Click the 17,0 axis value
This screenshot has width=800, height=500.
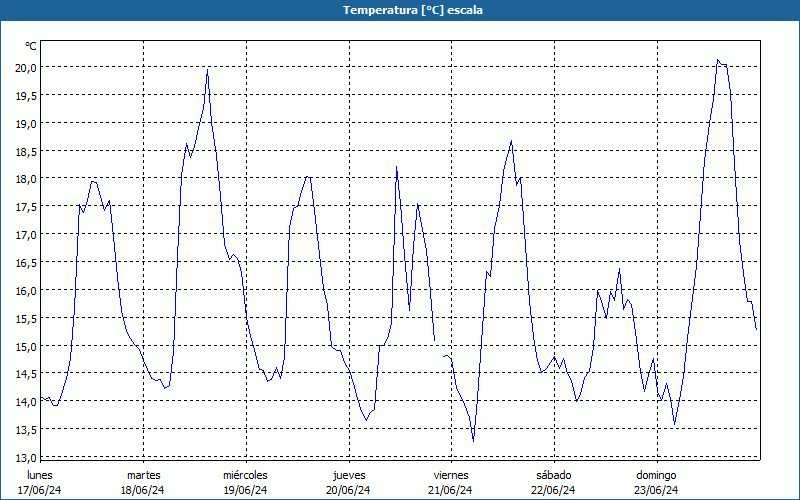(x=26, y=235)
